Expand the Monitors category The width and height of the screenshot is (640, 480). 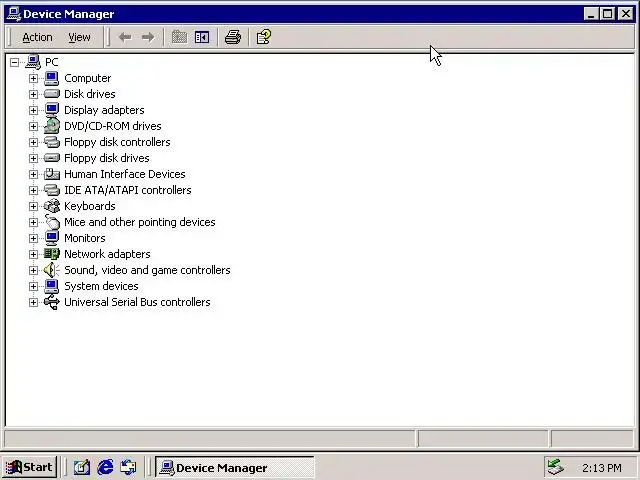(x=33, y=238)
